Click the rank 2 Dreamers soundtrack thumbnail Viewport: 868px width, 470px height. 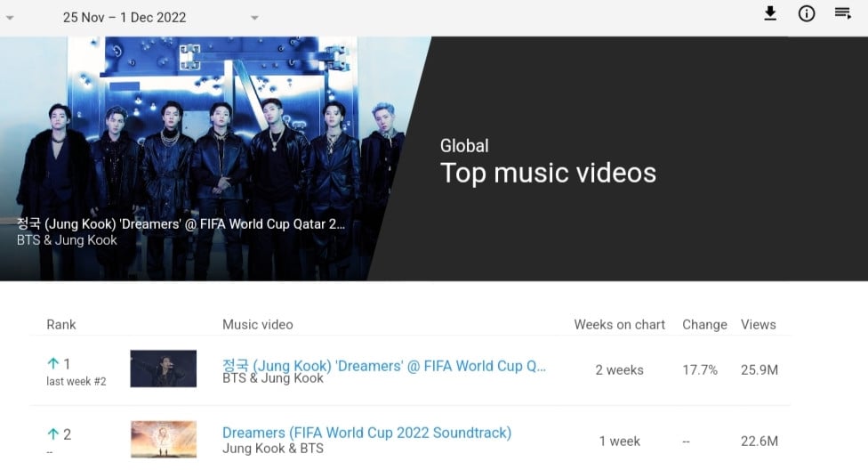point(164,440)
